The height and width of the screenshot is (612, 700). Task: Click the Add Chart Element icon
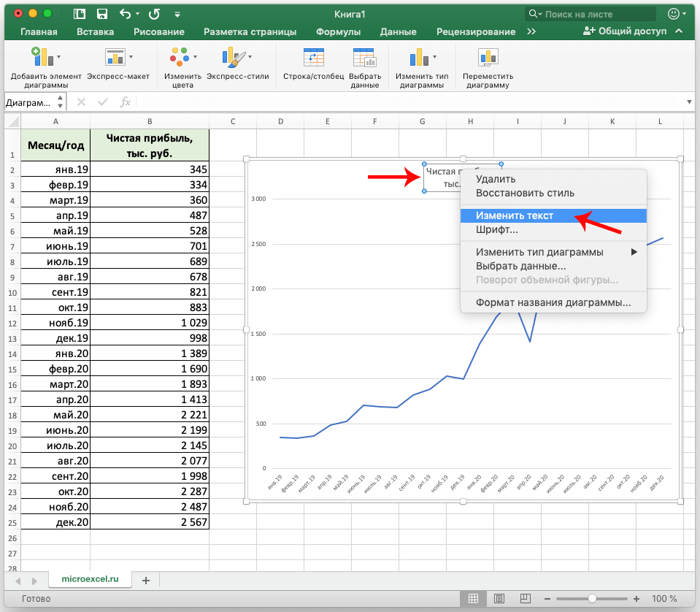click(x=42, y=57)
